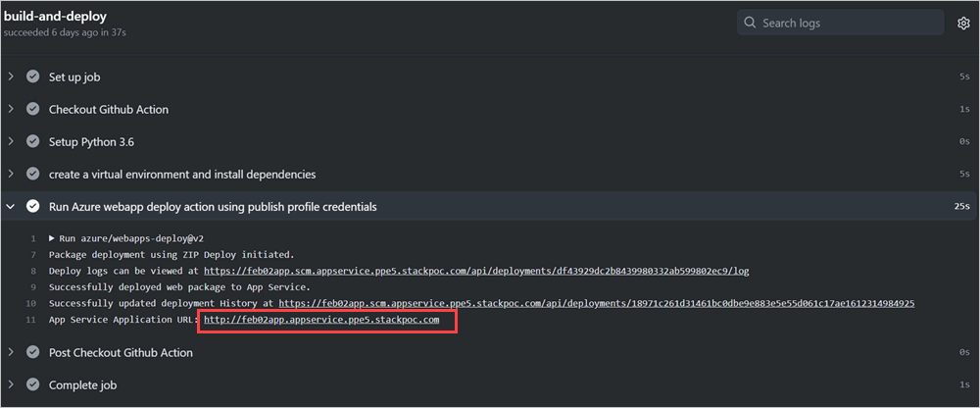Expand the Checkout Github Action step
The height and width of the screenshot is (408, 980).
point(11,110)
